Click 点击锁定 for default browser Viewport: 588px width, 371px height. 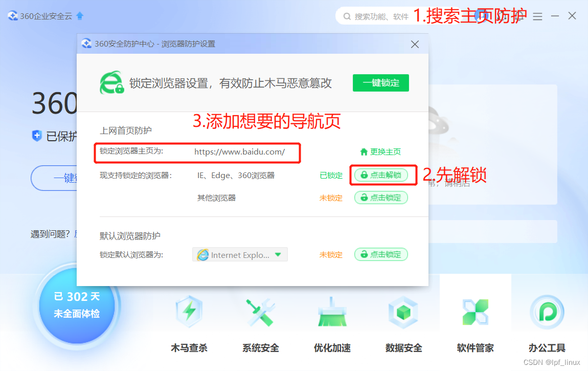(381, 255)
